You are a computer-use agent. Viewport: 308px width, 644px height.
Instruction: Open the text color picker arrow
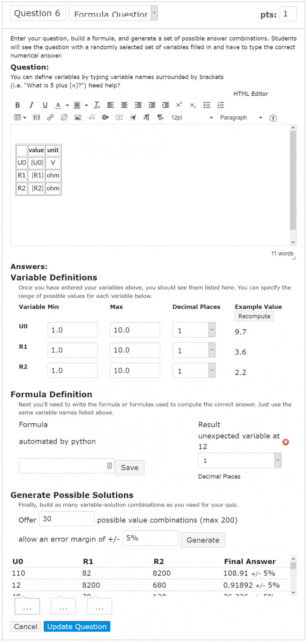click(67, 105)
